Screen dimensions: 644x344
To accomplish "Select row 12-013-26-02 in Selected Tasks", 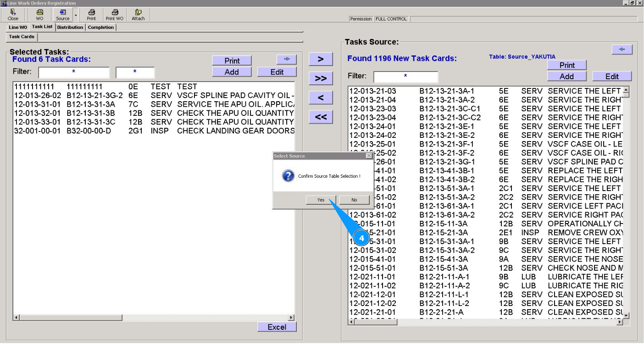I will (154, 95).
